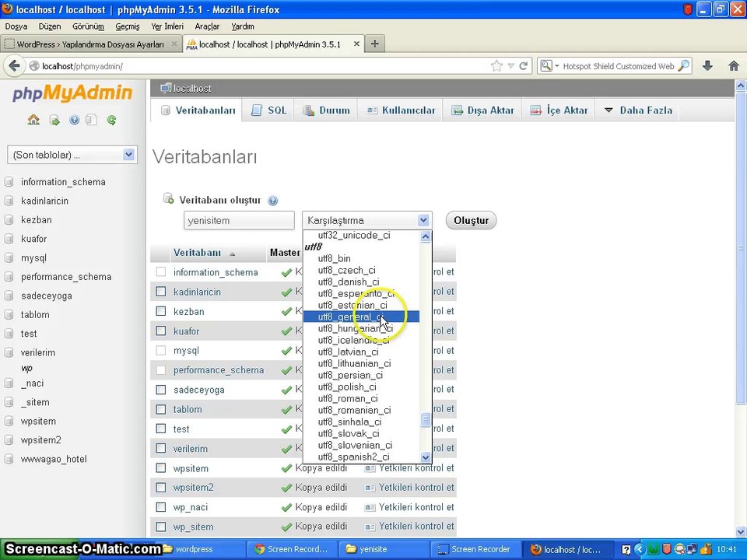The height and width of the screenshot is (560, 747).
Task: Select utf8_general_ci collation option
Action: (x=361, y=317)
